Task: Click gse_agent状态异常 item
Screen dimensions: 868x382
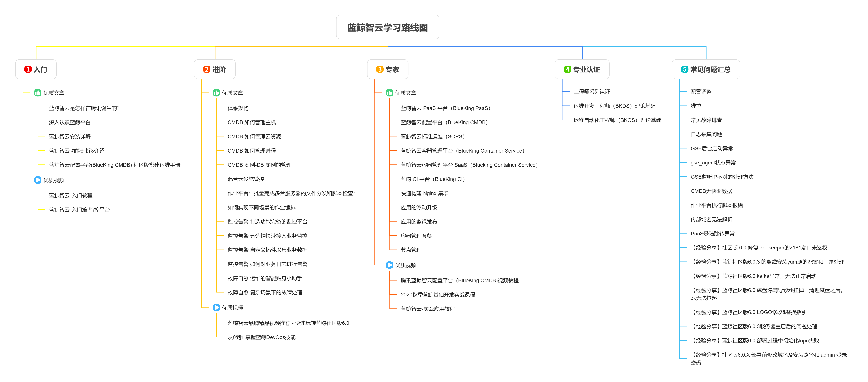Action: [713, 163]
